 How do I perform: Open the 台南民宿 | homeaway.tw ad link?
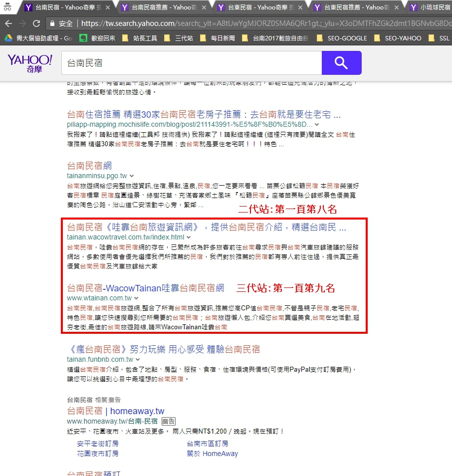click(x=116, y=411)
